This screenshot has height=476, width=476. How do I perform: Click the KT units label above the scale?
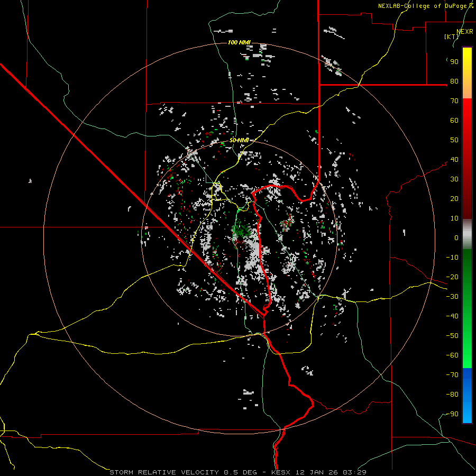(x=452, y=36)
